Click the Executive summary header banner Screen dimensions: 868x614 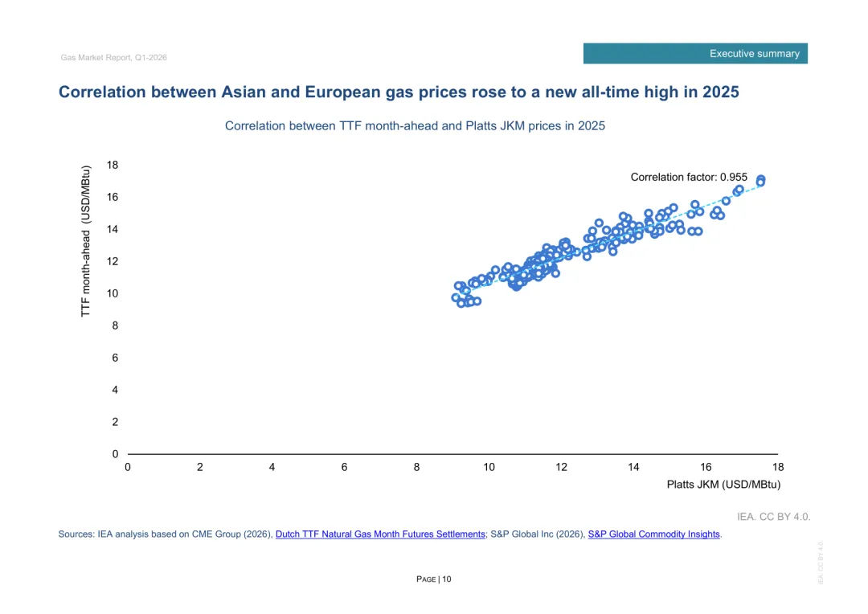click(695, 54)
